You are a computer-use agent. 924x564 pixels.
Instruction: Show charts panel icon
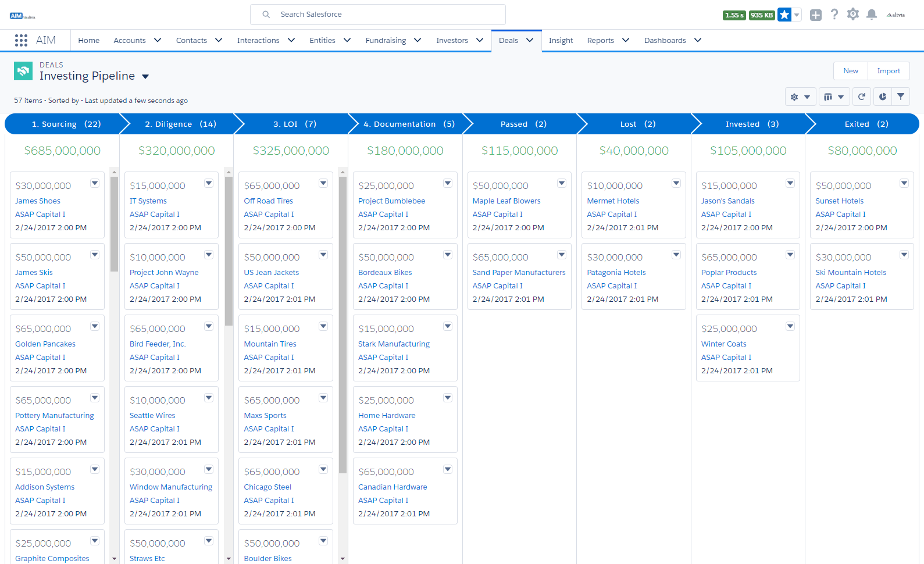click(883, 97)
